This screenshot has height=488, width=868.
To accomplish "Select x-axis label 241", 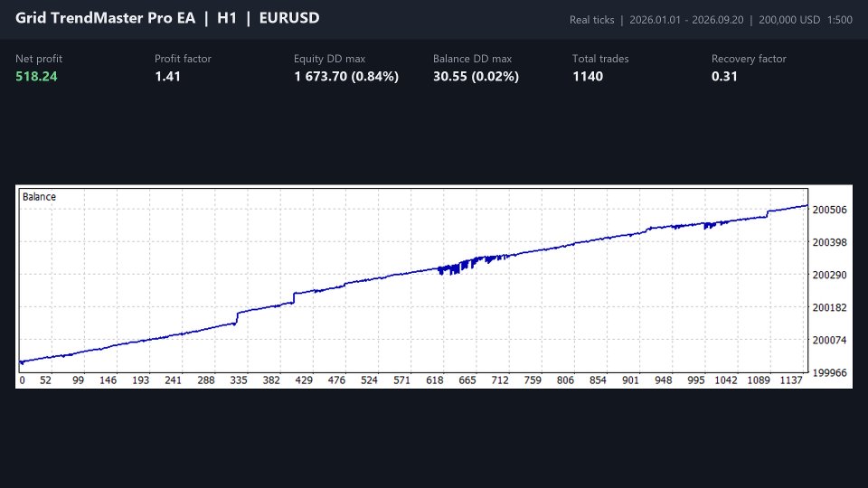I will coord(174,380).
